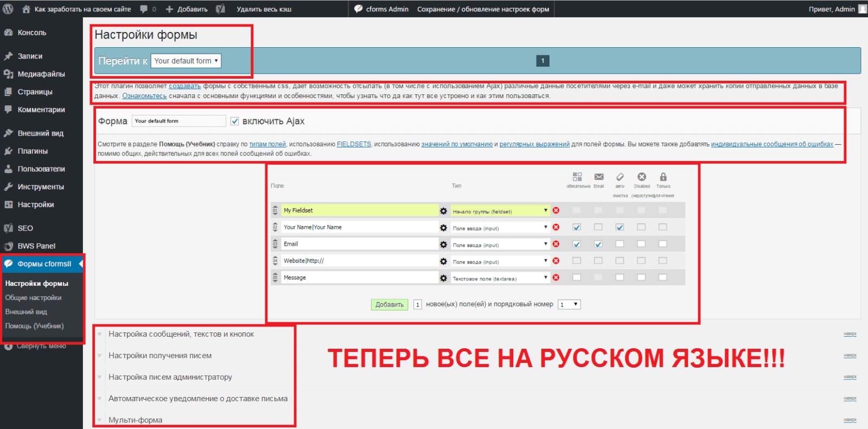
Task: Open the comments bubble in admin bar
Action: (148, 9)
